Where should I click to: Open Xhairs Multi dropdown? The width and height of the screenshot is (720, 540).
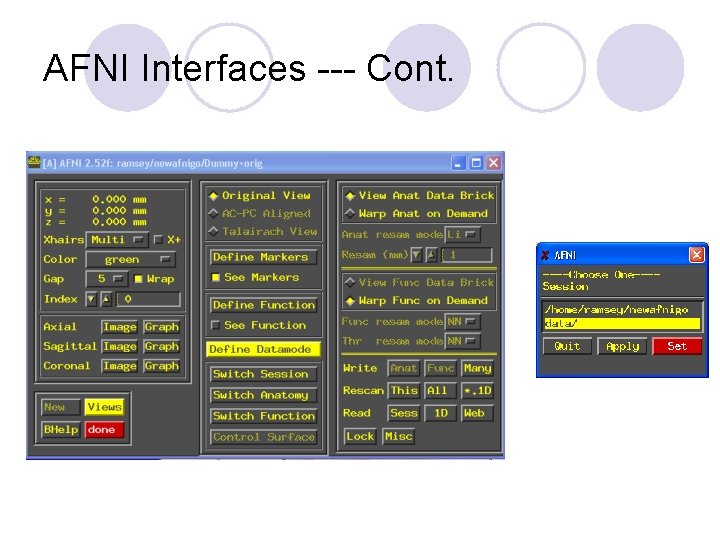click(117, 240)
